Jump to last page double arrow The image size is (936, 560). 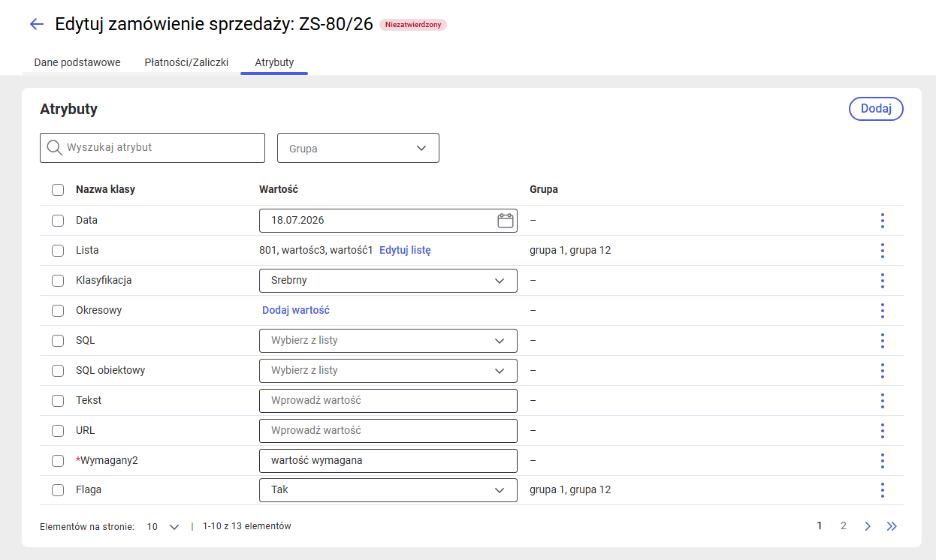click(892, 526)
